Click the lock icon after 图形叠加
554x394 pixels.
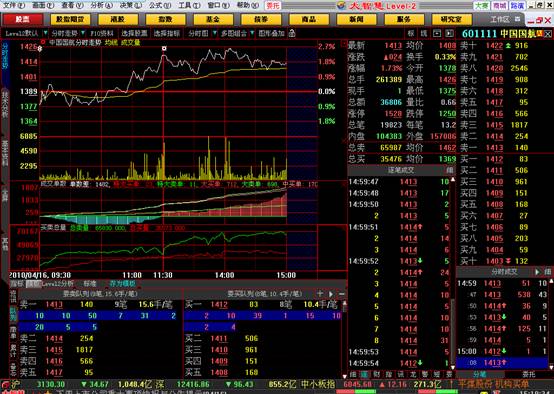[292, 33]
